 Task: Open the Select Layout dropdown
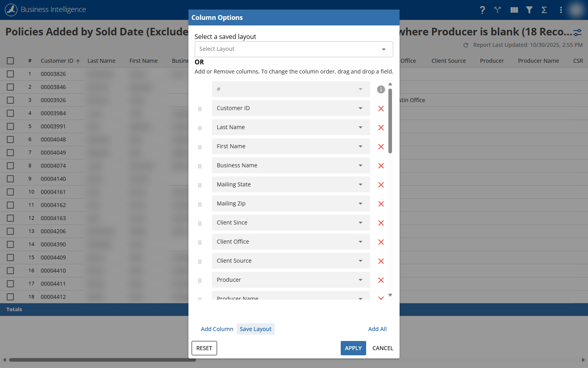tap(294, 49)
